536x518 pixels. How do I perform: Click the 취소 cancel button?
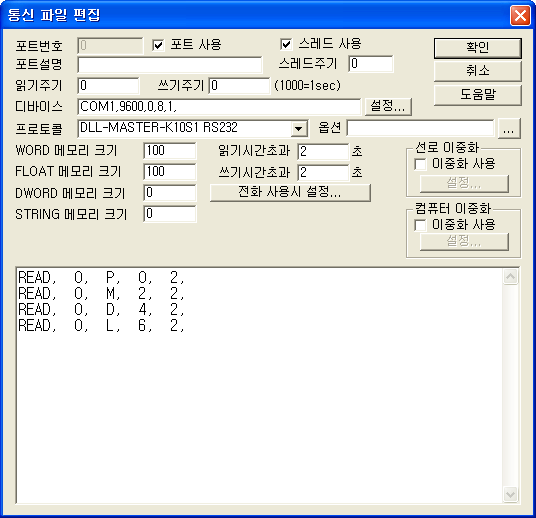point(478,71)
